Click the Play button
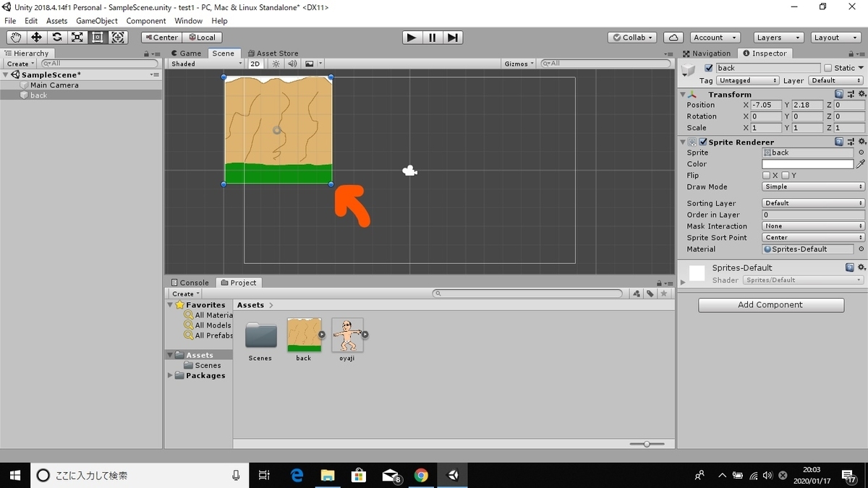 pyautogui.click(x=412, y=38)
